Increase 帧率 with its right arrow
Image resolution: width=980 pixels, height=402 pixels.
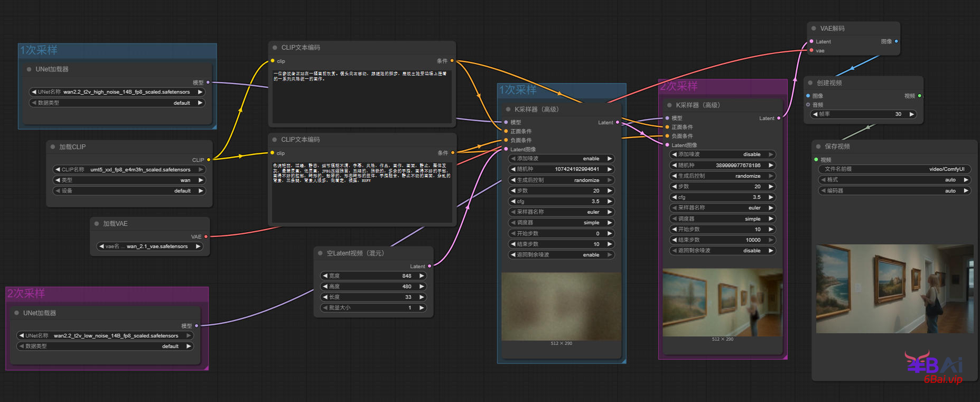click(911, 114)
